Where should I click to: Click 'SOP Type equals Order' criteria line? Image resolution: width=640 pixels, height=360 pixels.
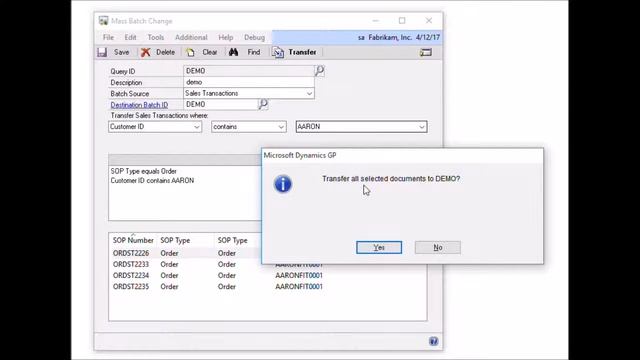(x=143, y=171)
